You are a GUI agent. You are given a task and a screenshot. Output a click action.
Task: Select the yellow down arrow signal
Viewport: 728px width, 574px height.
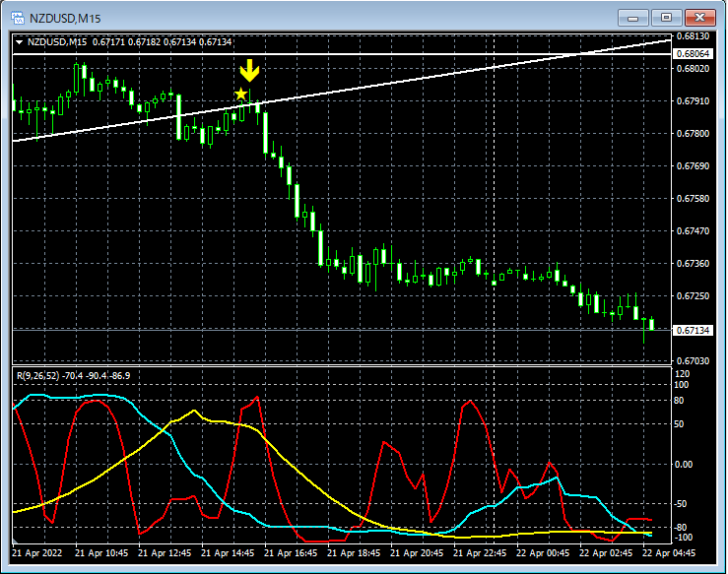pyautogui.click(x=250, y=70)
